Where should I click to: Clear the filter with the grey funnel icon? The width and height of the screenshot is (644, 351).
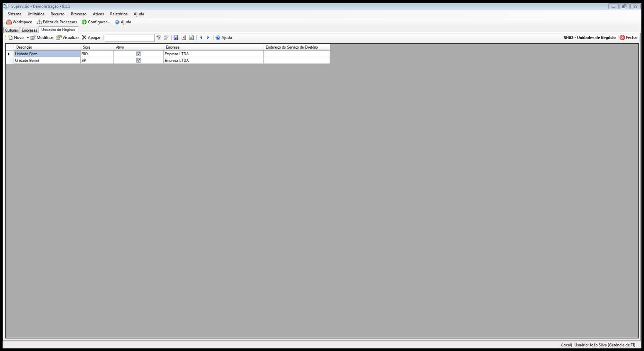pyautogui.click(x=166, y=37)
